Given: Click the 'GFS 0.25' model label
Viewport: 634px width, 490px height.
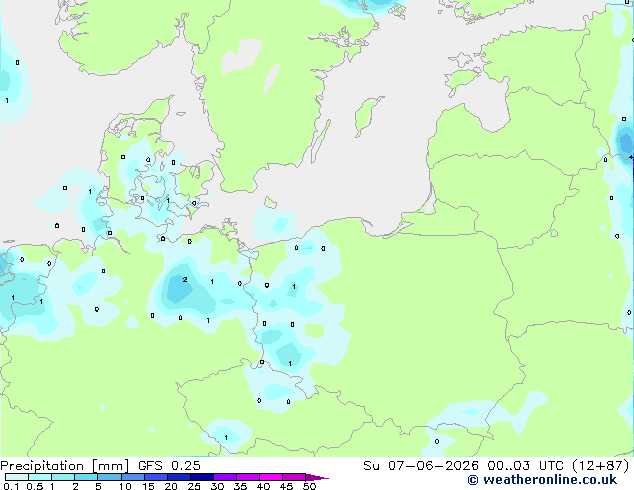Looking at the screenshot, I should (x=169, y=466).
